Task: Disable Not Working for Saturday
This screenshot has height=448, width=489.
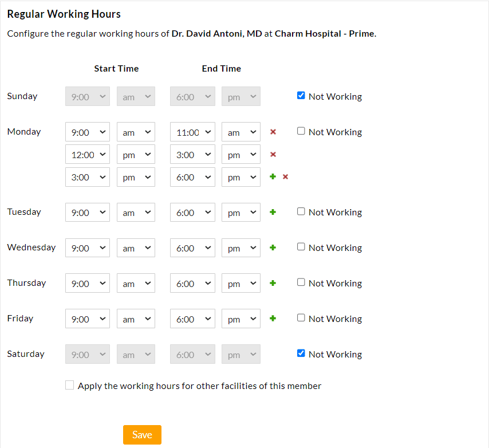Action: (301, 353)
